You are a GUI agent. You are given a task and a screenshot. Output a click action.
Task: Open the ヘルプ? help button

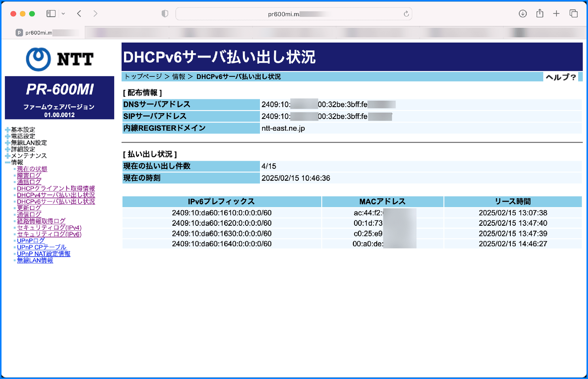561,77
